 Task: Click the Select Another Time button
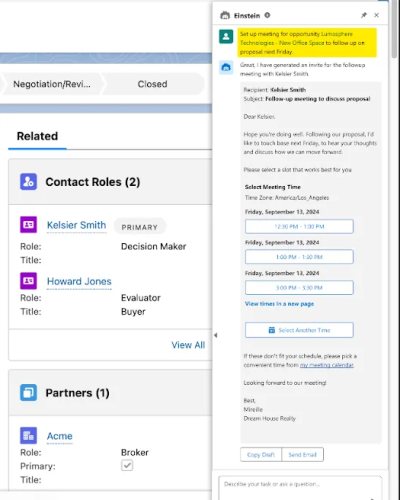point(299,330)
